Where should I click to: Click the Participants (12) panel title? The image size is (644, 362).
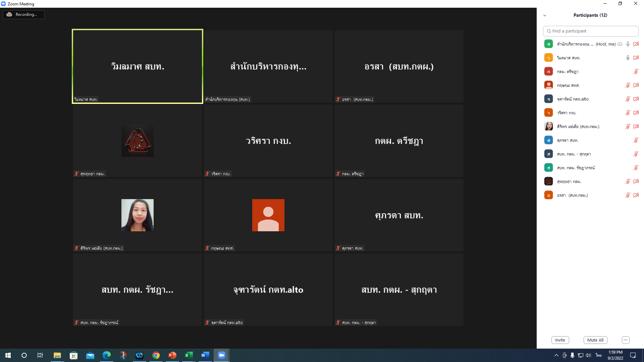(590, 15)
